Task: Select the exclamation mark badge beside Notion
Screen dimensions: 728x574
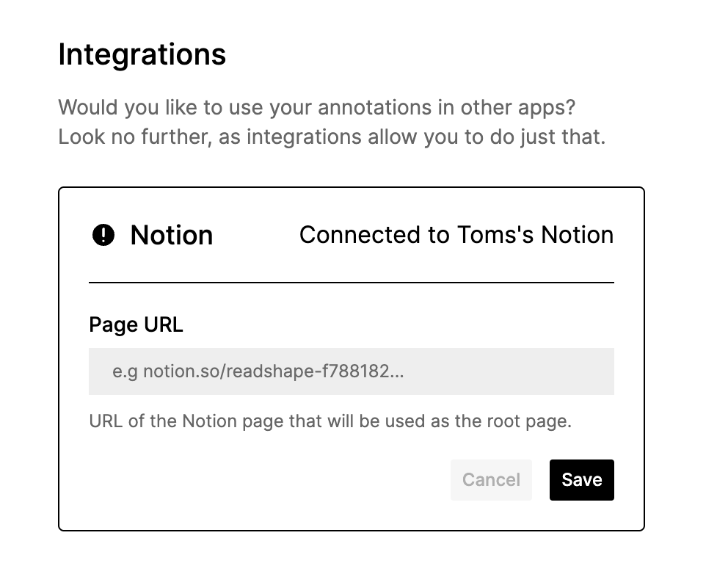Action: 103,235
